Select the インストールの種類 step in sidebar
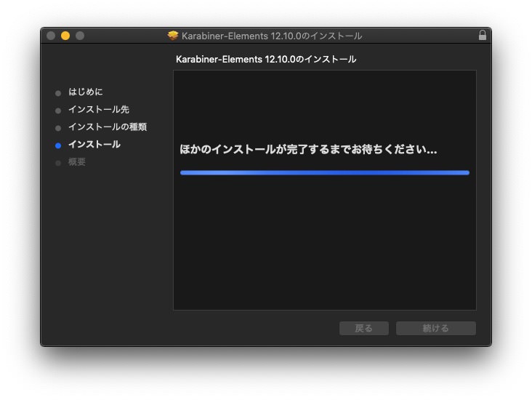 [x=108, y=127]
